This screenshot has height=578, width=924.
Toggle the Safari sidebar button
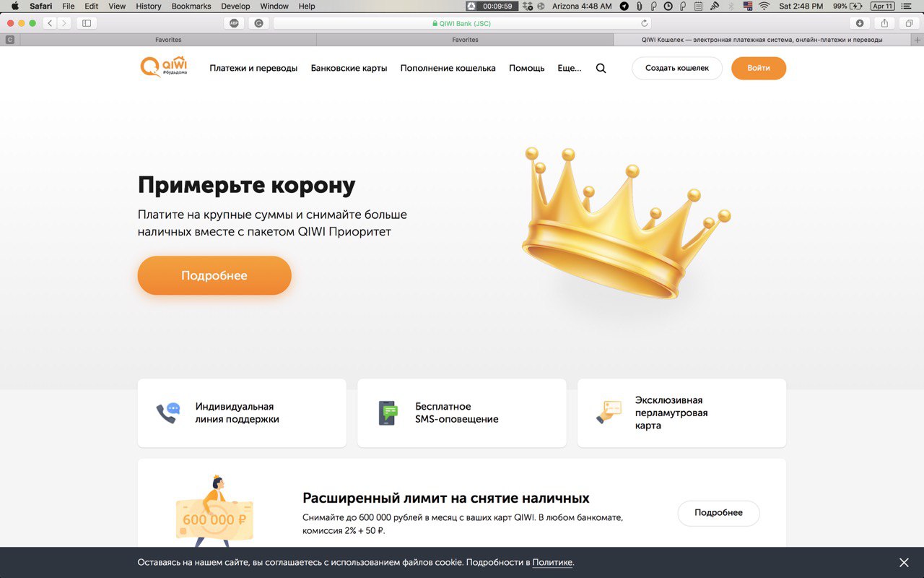pos(87,23)
